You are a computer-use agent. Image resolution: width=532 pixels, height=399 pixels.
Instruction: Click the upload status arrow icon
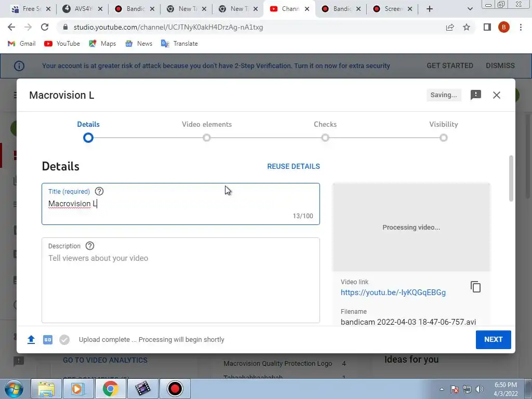point(31,340)
